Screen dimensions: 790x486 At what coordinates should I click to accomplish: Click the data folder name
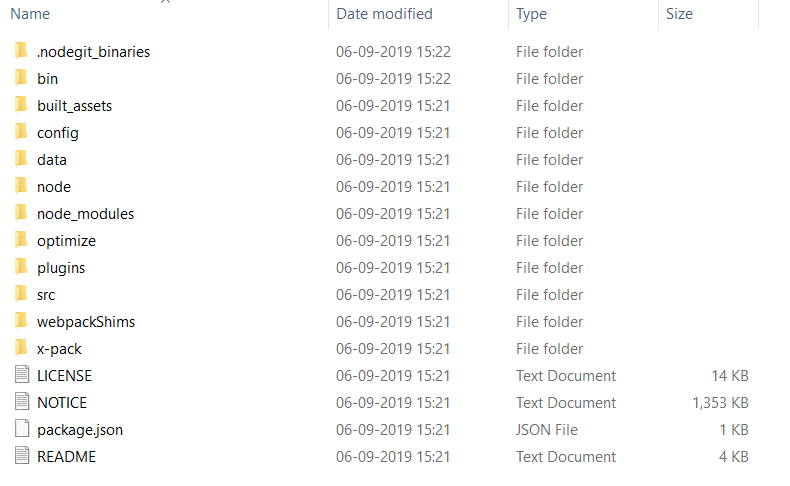pyautogui.click(x=52, y=160)
